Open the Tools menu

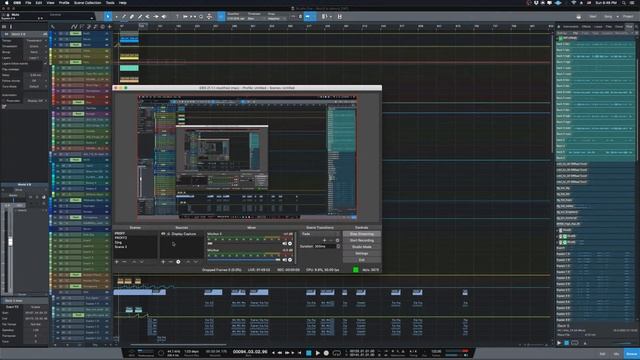click(110, 2)
